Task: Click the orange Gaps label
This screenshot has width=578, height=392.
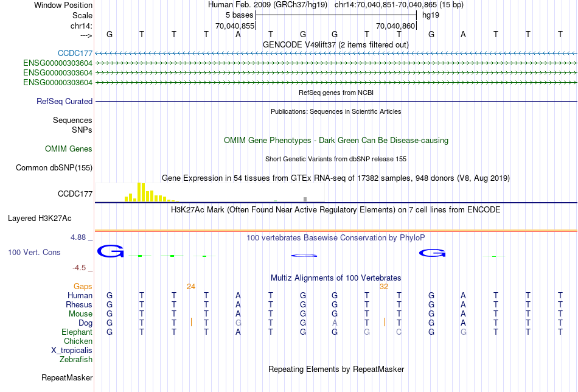Action: click(x=83, y=287)
